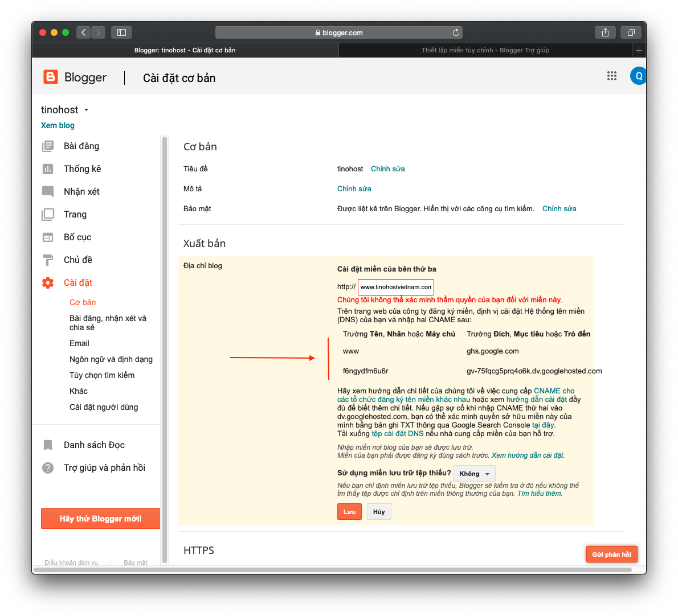Screen dimensions: 678x616
Task: Download the tệp cài đặt DNS link
Action: point(397,434)
